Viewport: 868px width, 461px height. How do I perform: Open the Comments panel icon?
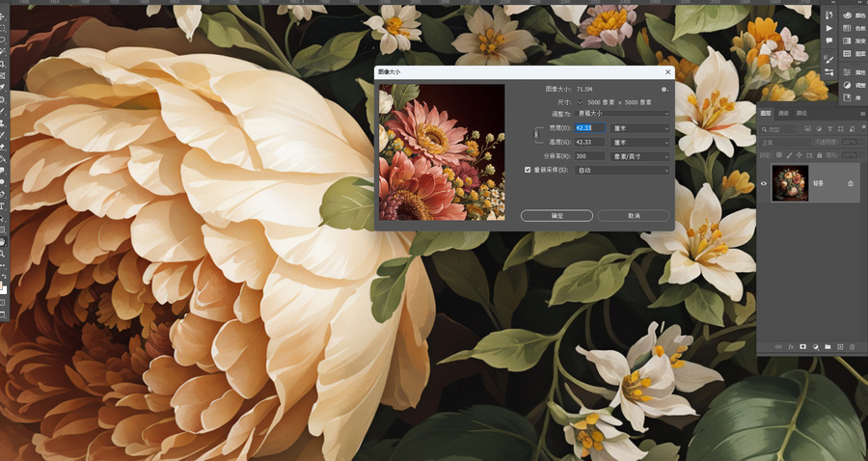(829, 41)
